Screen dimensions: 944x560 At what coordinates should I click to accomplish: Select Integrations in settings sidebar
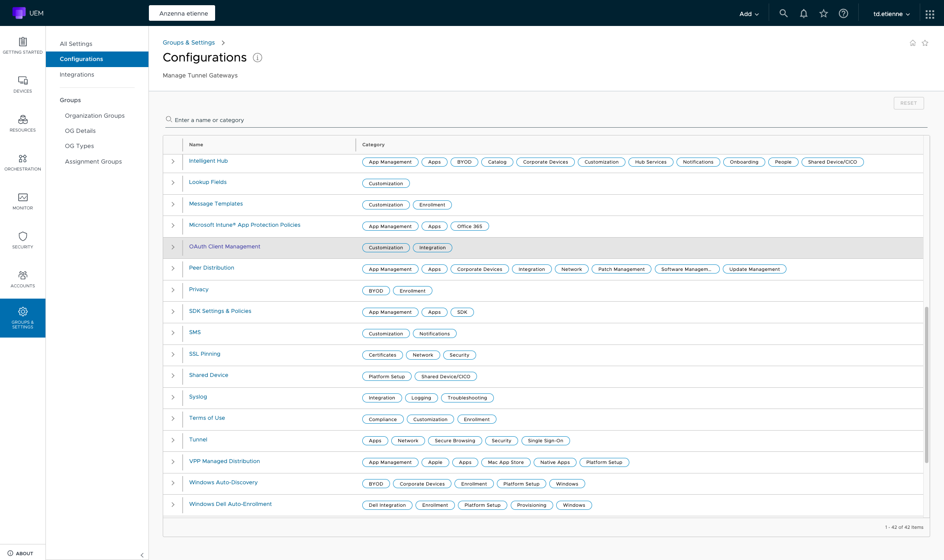click(x=77, y=74)
